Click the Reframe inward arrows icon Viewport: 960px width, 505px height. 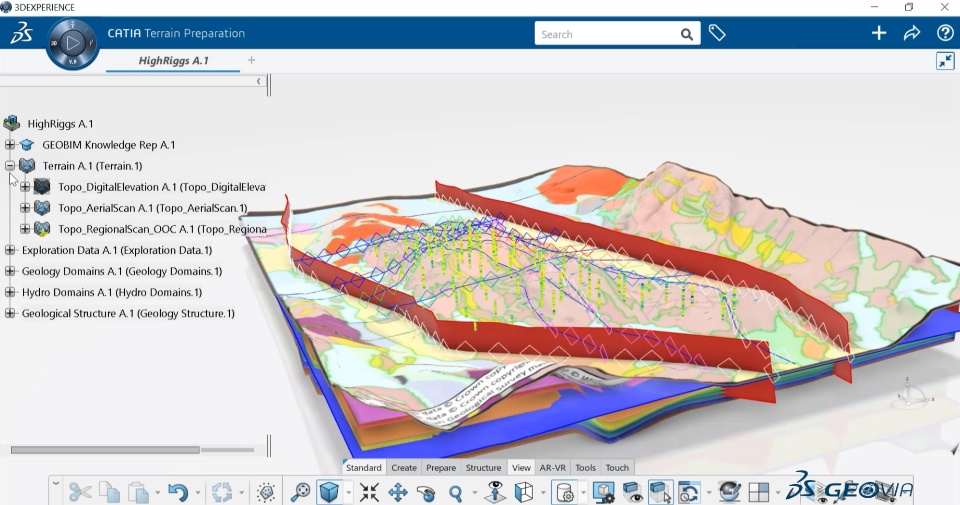(x=369, y=492)
